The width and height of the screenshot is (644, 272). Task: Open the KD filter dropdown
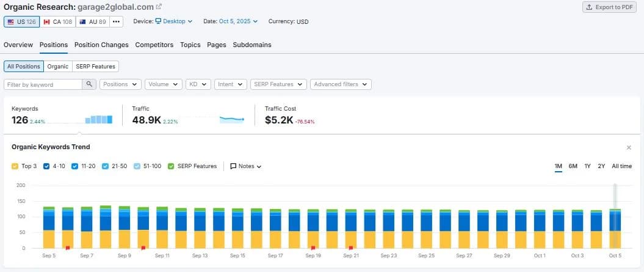tap(198, 84)
